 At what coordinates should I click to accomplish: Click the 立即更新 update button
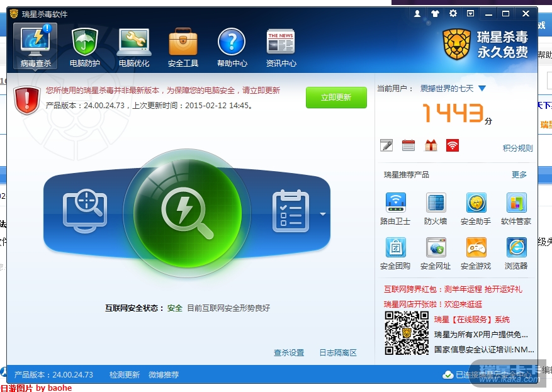tap(336, 98)
